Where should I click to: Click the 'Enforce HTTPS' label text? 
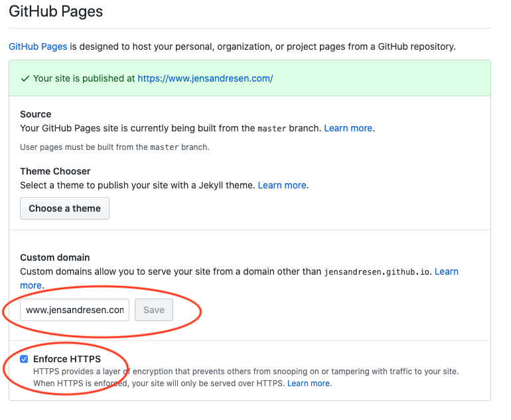[67, 359]
